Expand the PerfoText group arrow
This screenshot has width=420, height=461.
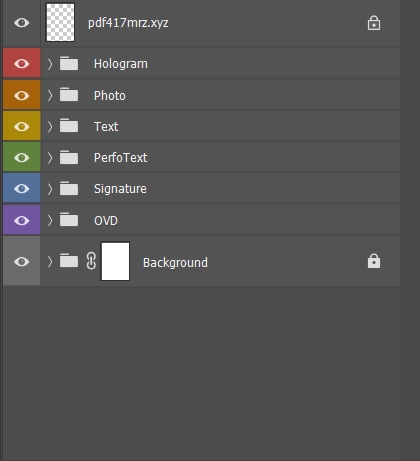(50, 158)
